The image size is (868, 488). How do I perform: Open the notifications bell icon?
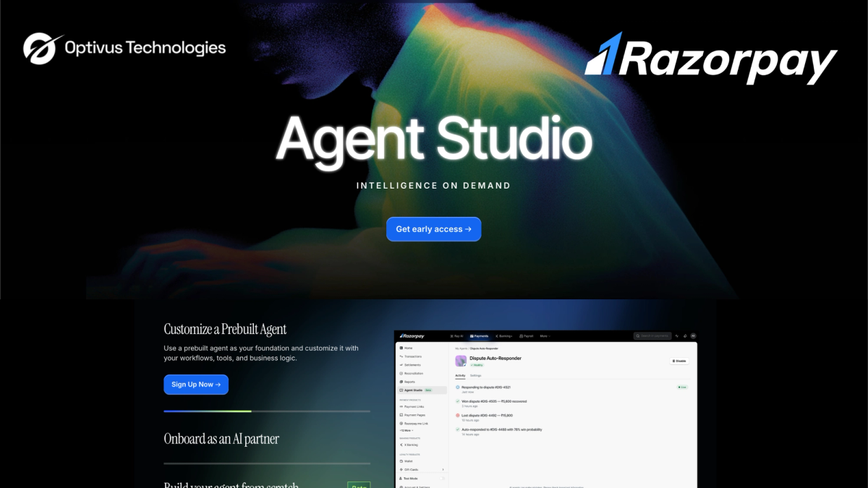click(685, 336)
